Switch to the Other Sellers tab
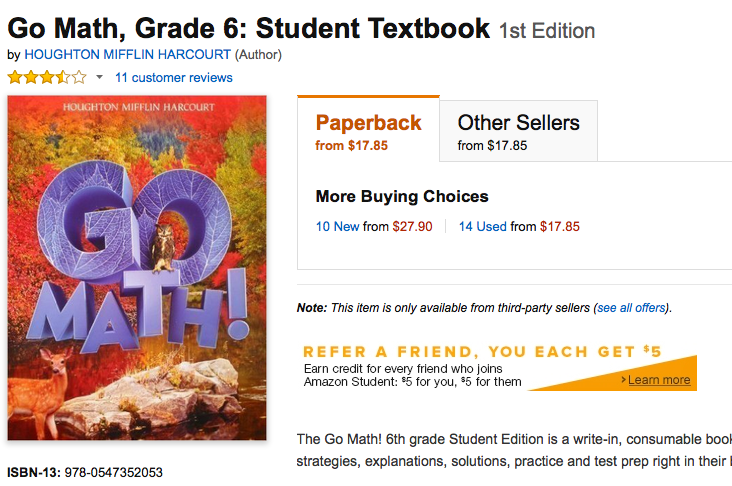This screenshot has height=486, width=732. point(518,131)
